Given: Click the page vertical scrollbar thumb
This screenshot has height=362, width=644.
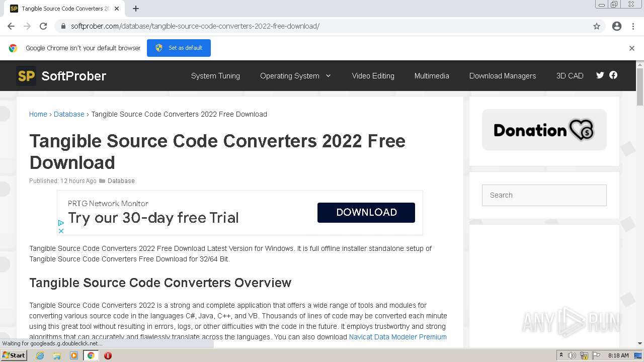Looking at the screenshot, I should (x=640, y=86).
